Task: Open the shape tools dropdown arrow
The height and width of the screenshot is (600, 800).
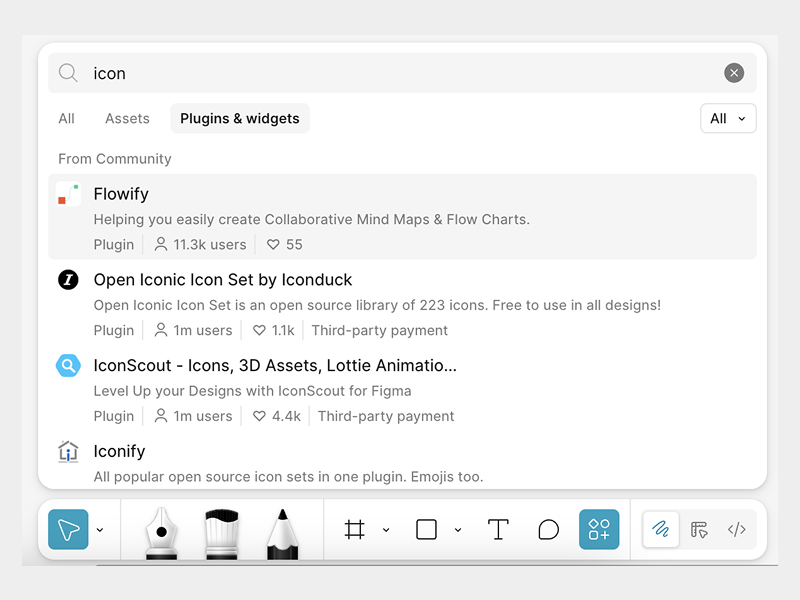Action: click(x=458, y=529)
